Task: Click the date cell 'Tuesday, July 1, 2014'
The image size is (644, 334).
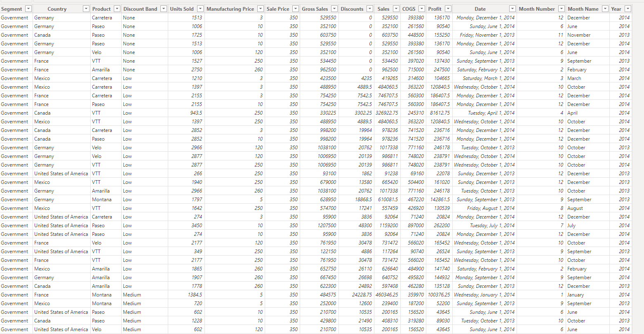Action: [492, 226]
